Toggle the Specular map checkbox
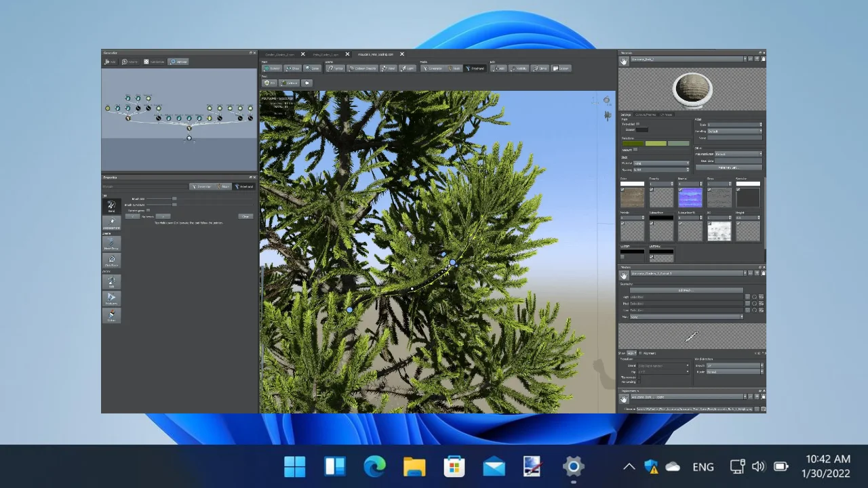This screenshot has width=868, height=488. pos(738,189)
